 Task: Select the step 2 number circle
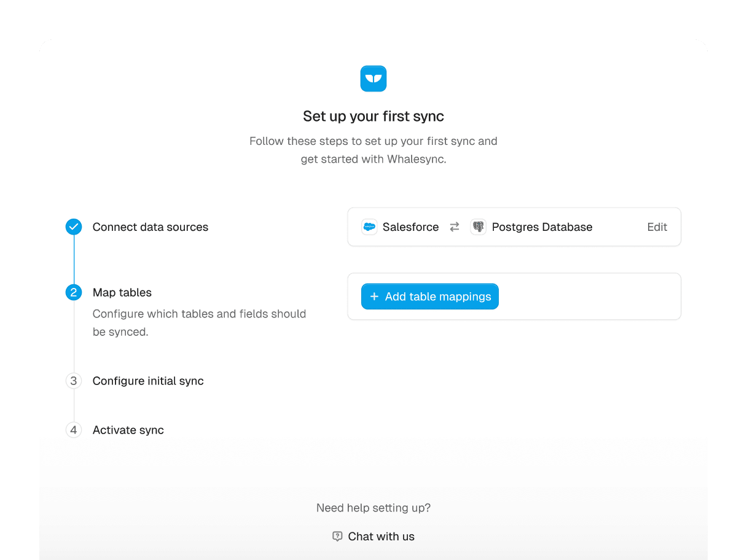[74, 293]
